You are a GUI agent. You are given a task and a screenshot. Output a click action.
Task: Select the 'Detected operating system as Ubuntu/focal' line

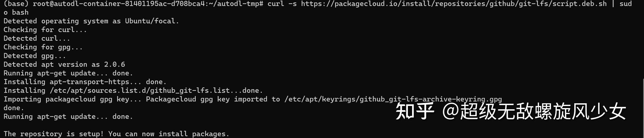(91, 21)
